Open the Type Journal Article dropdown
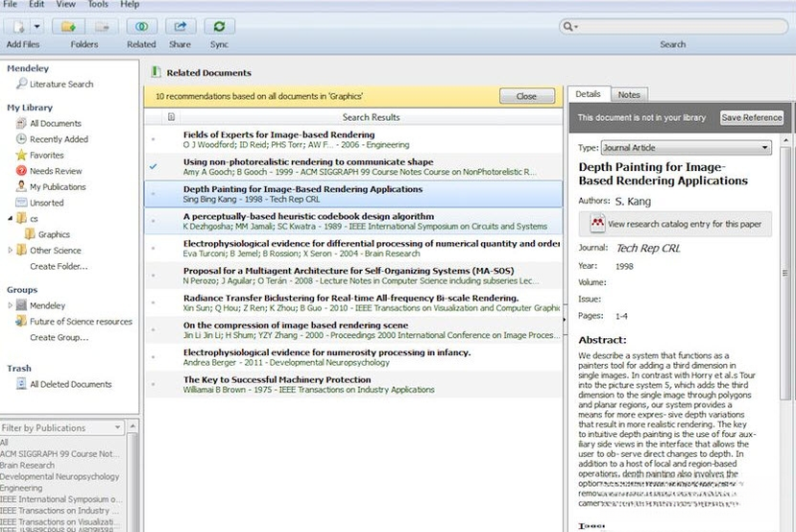 pos(687,148)
